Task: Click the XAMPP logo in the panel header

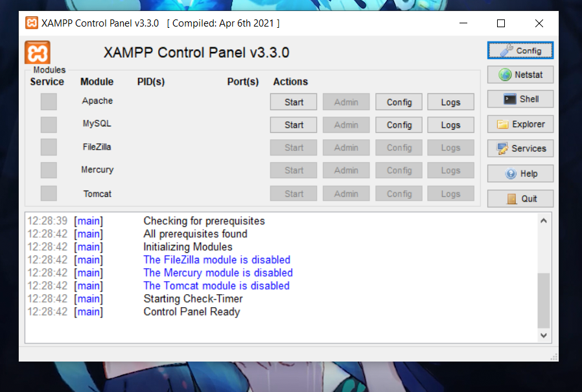Action: (38, 52)
